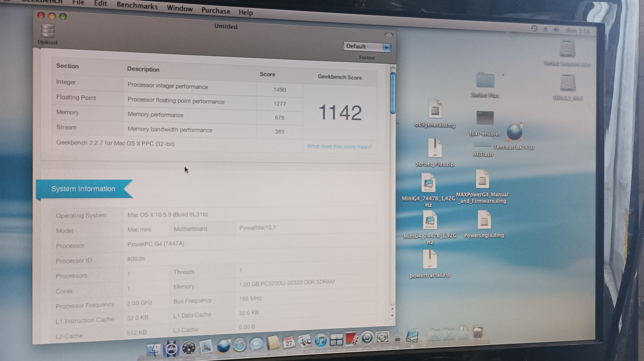The width and height of the screenshot is (644, 361).
Task: Click the Help menu
Action: 245,13
